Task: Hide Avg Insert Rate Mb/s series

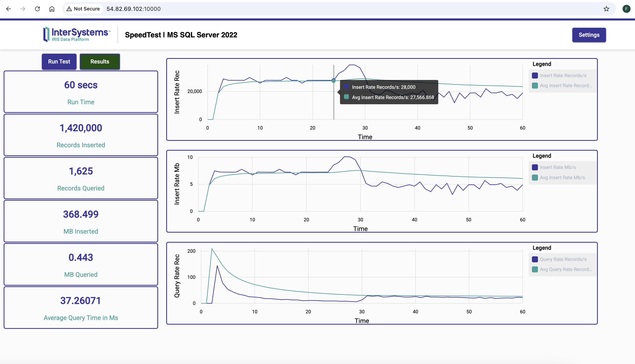Action: [x=562, y=178]
